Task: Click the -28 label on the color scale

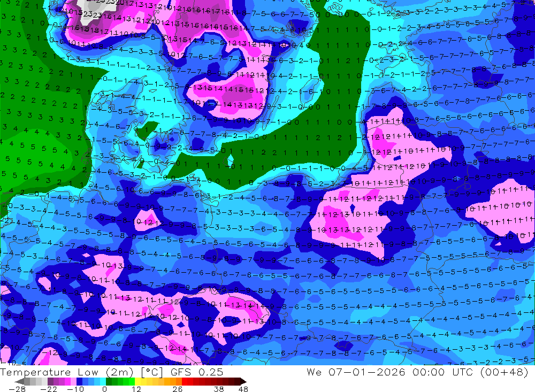Action: pyautogui.click(x=17, y=389)
